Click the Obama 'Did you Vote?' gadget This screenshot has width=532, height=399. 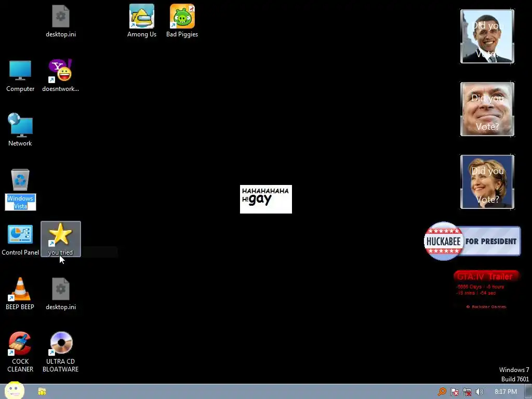(487, 36)
